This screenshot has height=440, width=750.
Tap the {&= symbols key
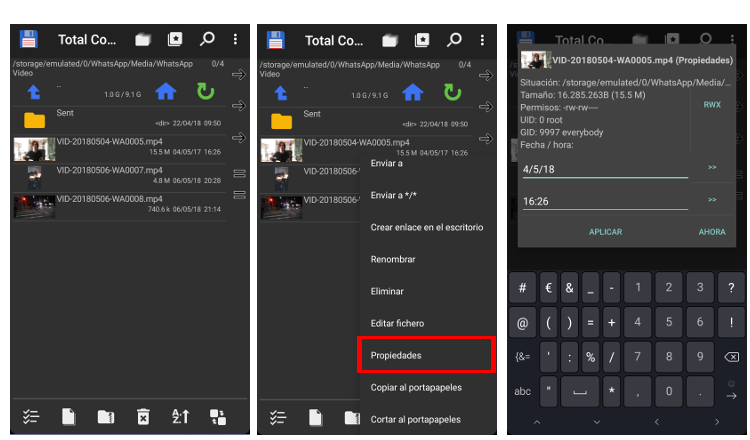(522, 357)
